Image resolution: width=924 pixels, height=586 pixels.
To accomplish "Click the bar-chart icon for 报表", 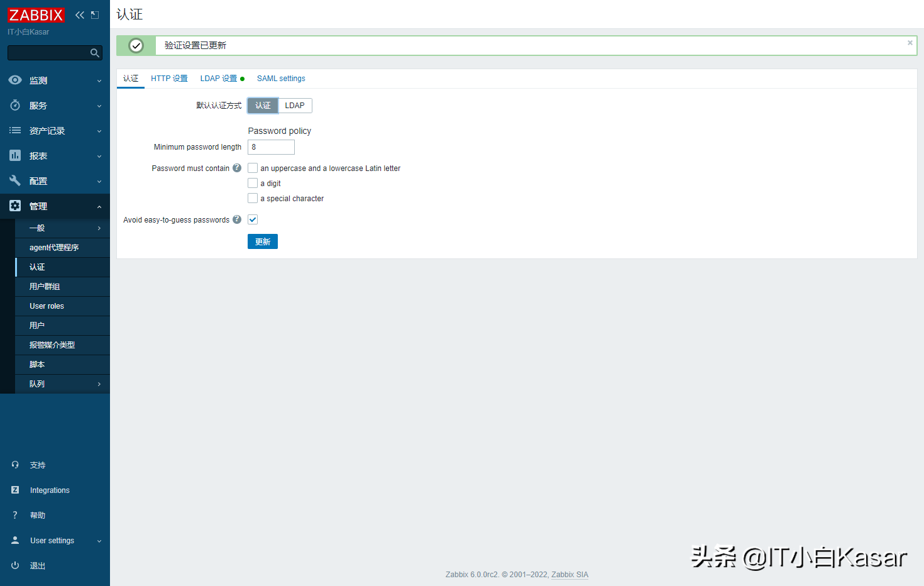I will pyautogui.click(x=15, y=155).
